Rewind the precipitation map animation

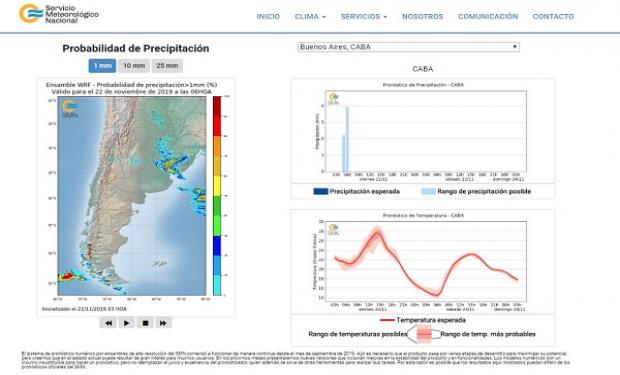pyautogui.click(x=108, y=323)
